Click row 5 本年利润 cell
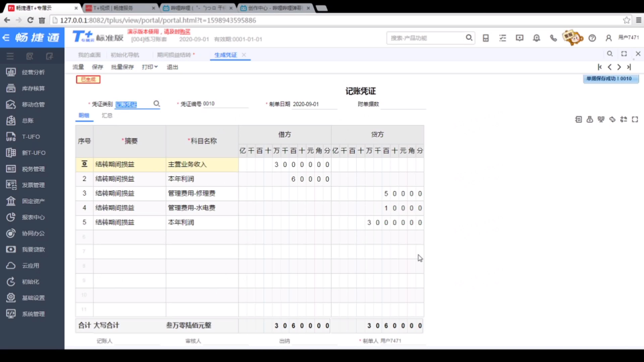The width and height of the screenshot is (644, 362). [202, 222]
